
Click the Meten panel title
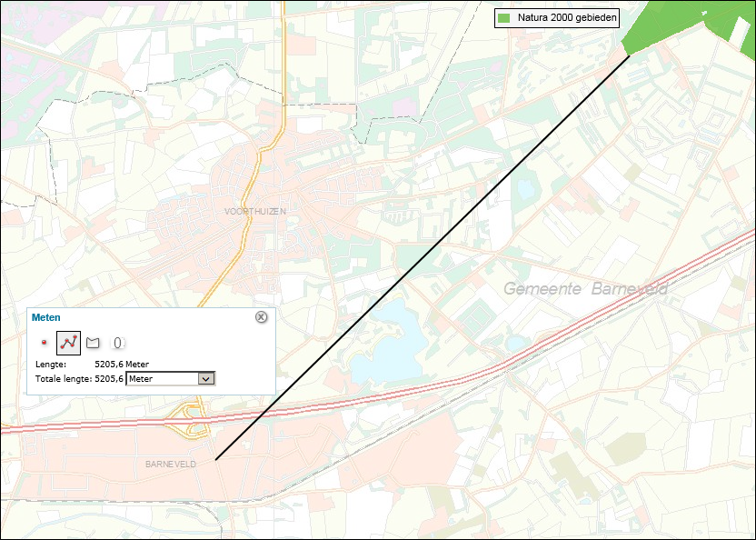pos(45,317)
